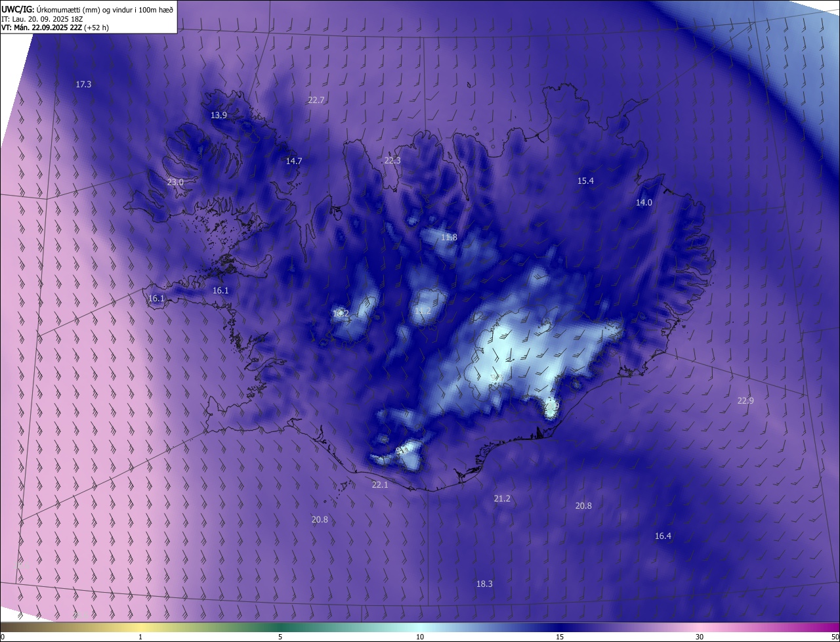Select the 18.3 value label
The width and height of the screenshot is (840, 642).
[x=484, y=584]
